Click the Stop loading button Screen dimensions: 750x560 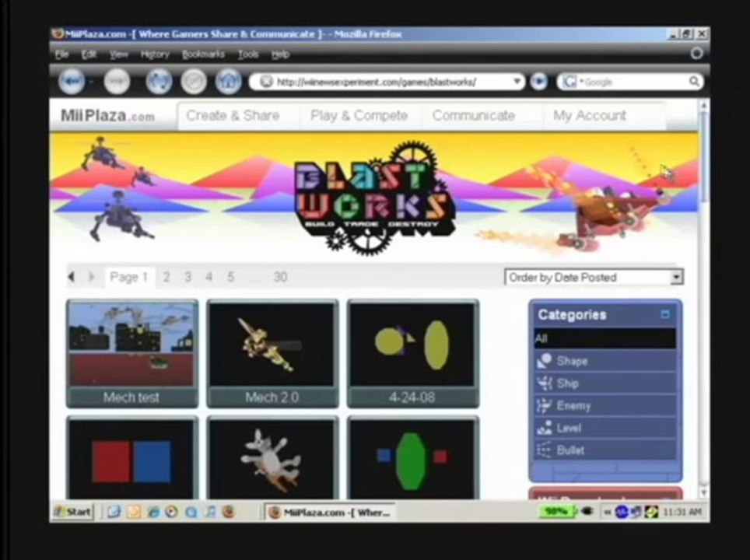(193, 82)
